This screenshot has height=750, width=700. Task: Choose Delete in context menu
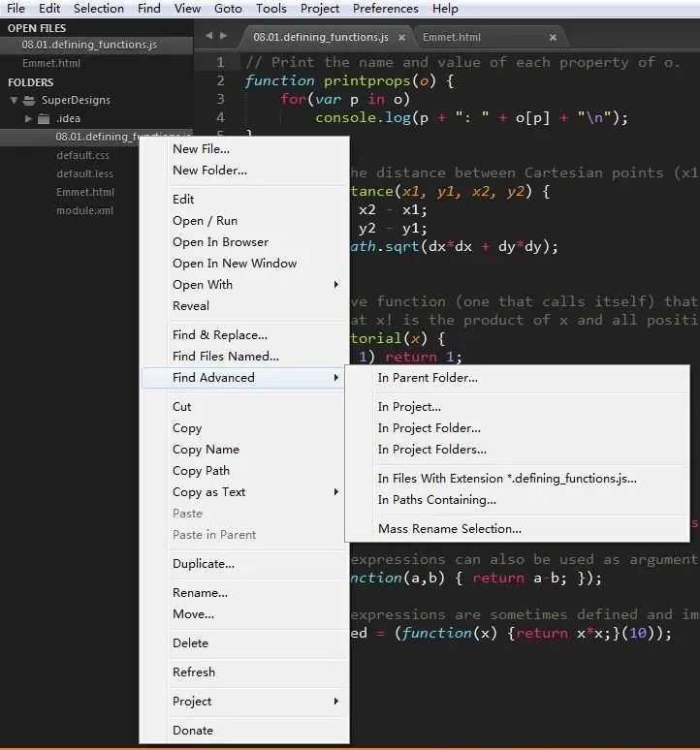(244, 642)
